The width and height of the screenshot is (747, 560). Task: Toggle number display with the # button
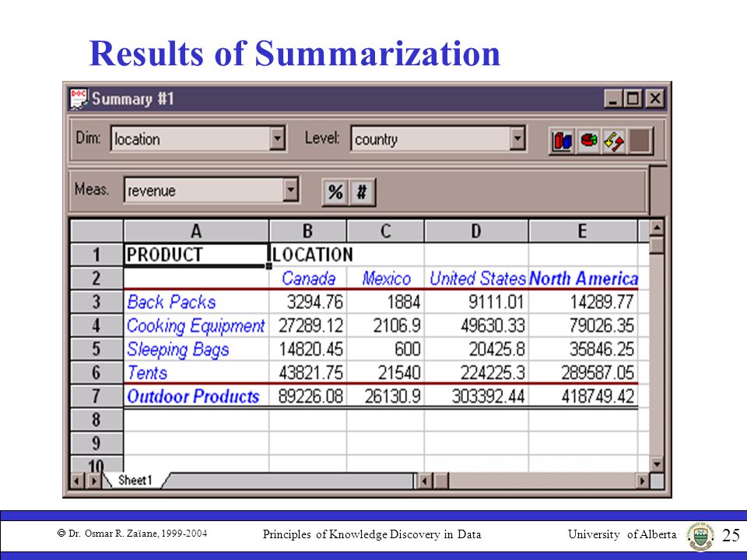point(362,192)
